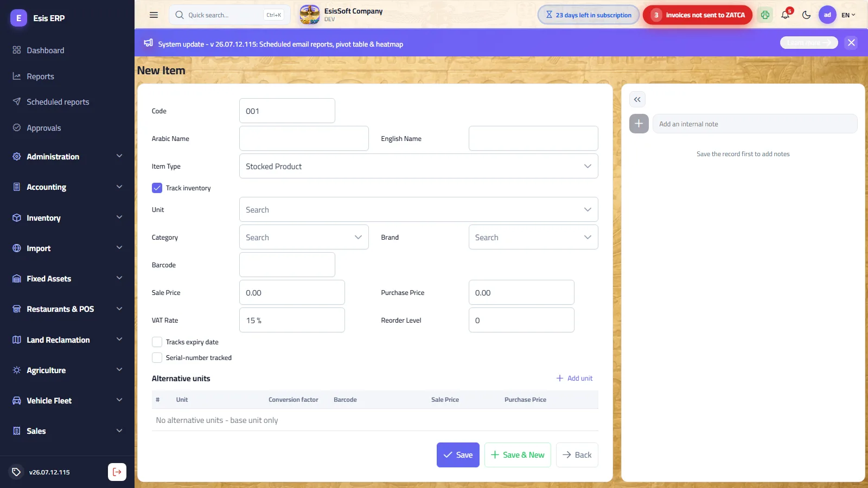Expand the Inventory sidebar menu
Image resolution: width=868 pixels, height=488 pixels.
coord(67,218)
